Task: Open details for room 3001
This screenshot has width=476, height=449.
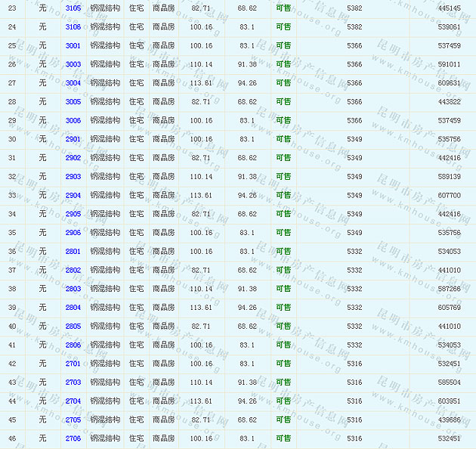Action: tap(73, 45)
